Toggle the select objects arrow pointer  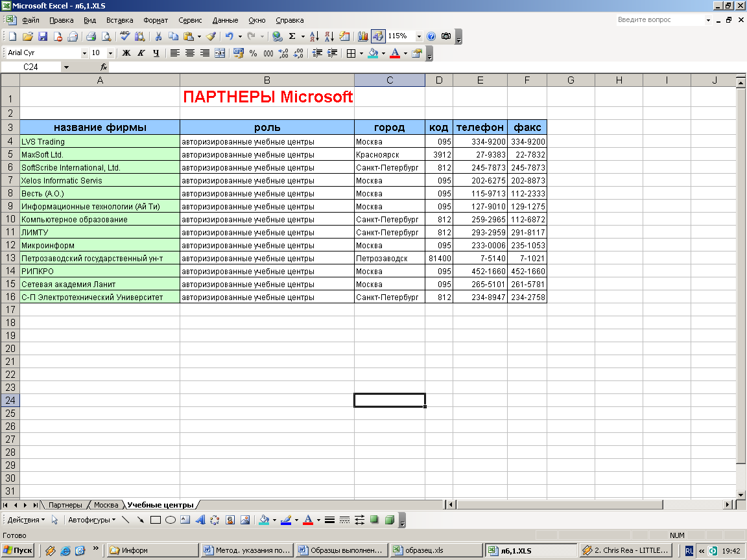54,520
